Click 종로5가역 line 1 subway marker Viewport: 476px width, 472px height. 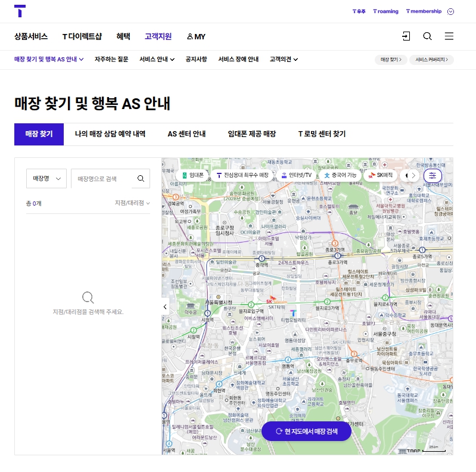[x=422, y=250]
